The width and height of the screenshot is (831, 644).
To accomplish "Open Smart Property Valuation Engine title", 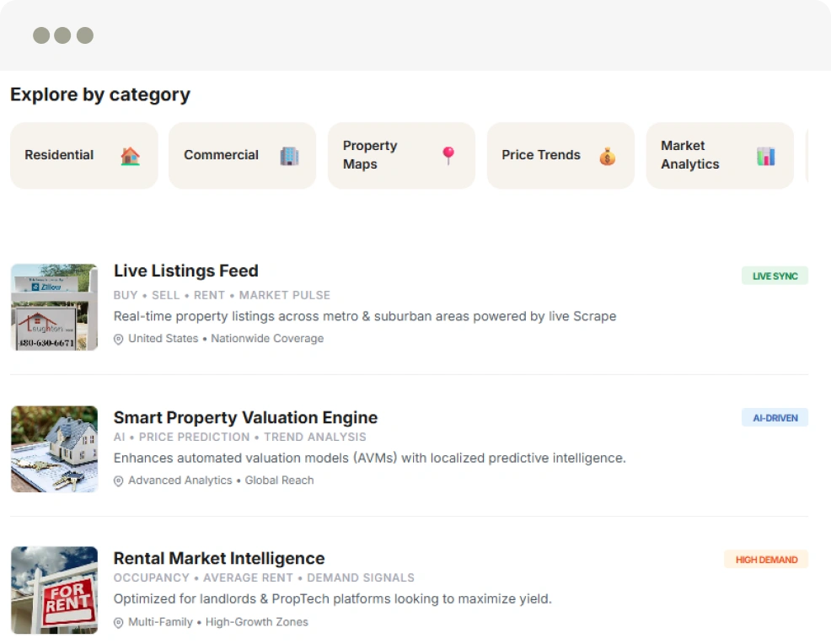I will click(x=245, y=417).
